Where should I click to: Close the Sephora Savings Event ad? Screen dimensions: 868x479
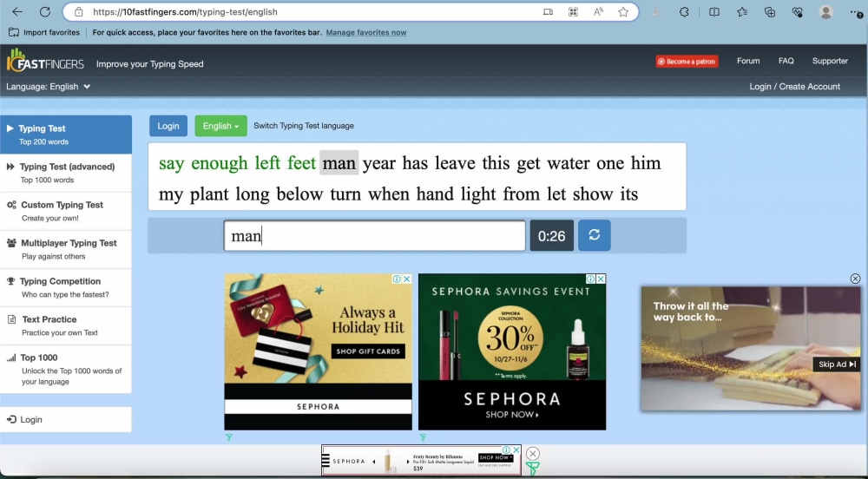(601, 279)
